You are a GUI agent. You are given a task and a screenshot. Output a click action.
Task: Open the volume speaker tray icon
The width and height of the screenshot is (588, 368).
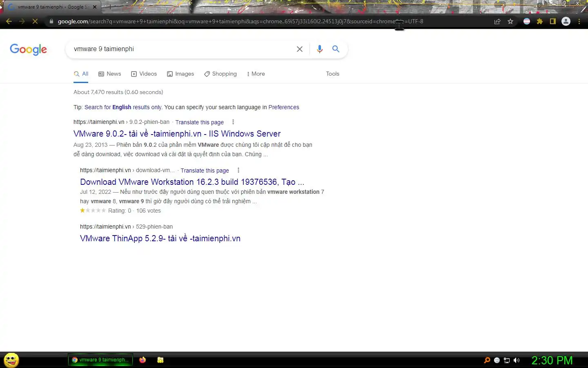click(x=517, y=360)
